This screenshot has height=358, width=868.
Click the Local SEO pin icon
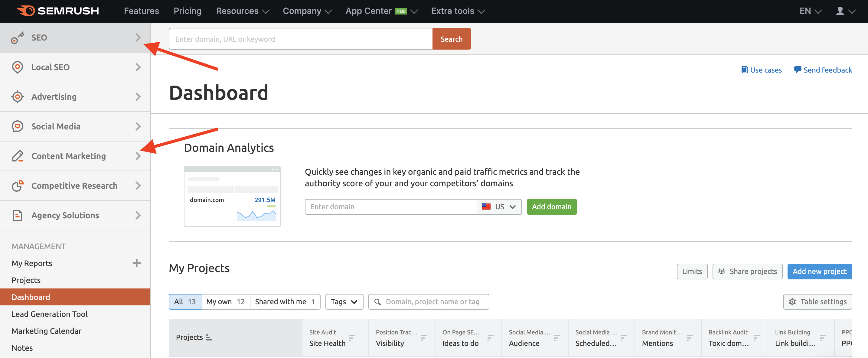coord(17,67)
